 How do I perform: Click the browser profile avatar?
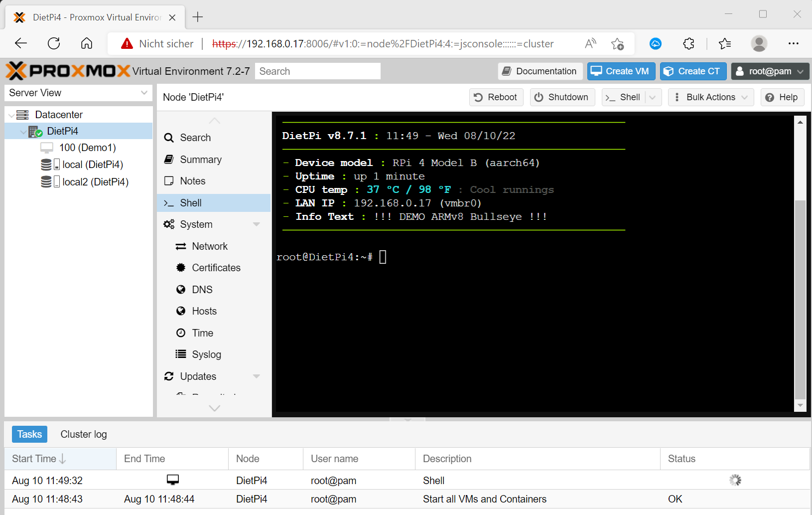[759, 43]
